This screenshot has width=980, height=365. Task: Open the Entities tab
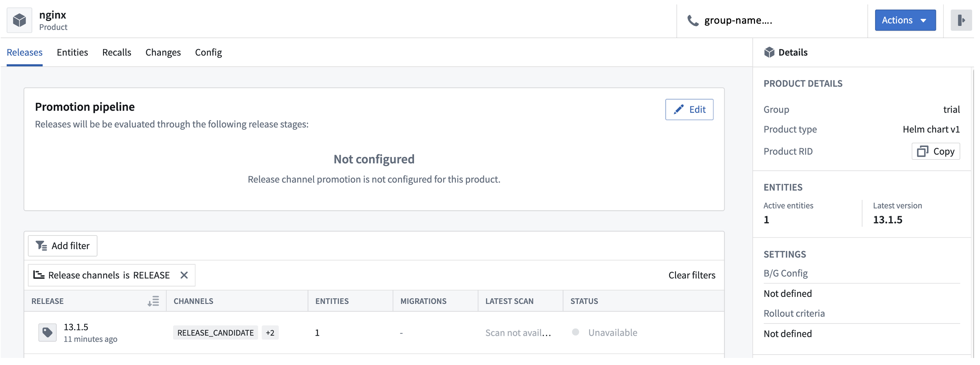[x=72, y=53]
